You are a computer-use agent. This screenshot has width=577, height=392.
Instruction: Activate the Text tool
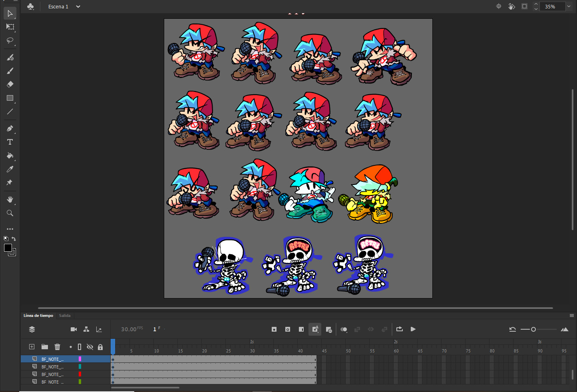pos(10,142)
